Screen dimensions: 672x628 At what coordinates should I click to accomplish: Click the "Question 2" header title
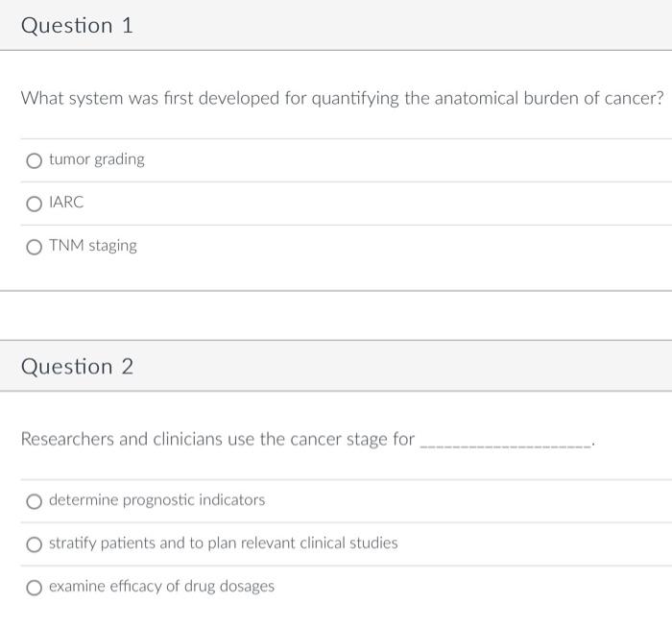tap(77, 367)
